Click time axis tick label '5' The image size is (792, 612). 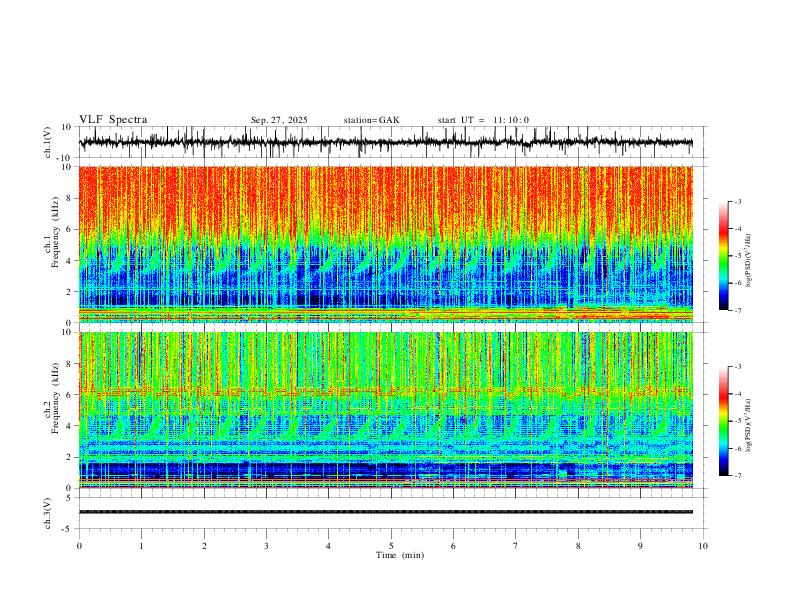click(391, 546)
